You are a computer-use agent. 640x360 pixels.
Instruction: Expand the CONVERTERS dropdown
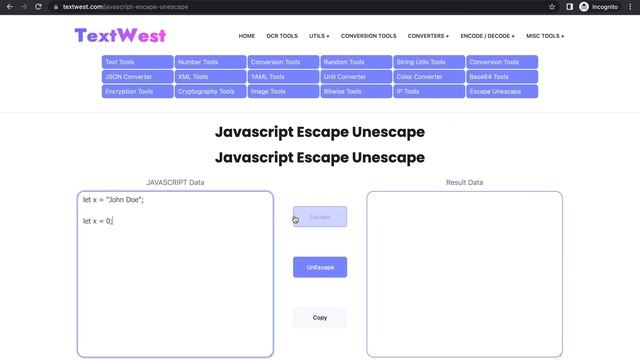point(428,36)
